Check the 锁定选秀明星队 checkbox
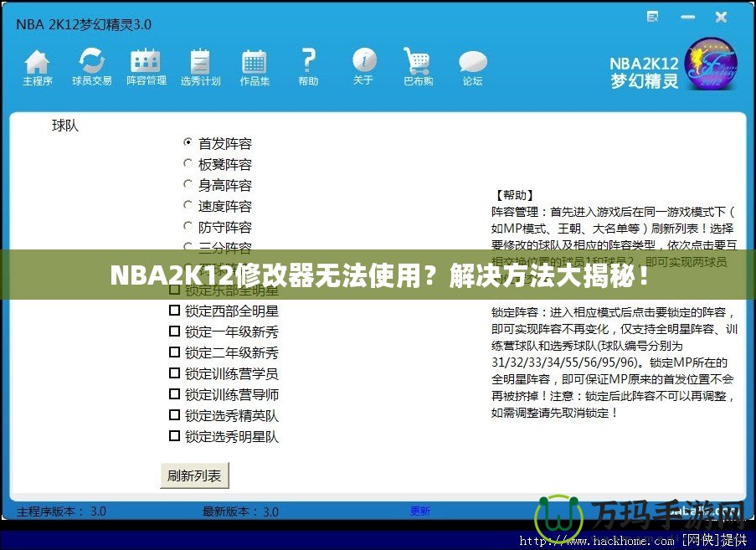 174,436
